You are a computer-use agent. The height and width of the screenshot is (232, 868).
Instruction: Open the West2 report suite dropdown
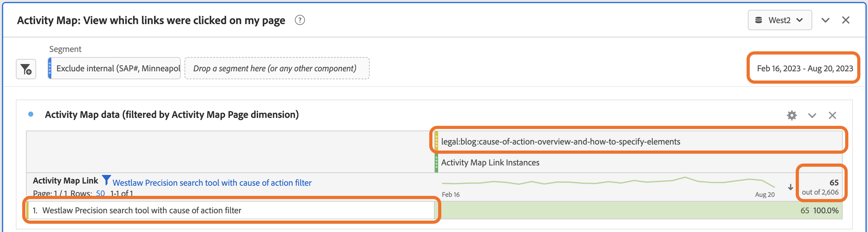[x=779, y=20]
